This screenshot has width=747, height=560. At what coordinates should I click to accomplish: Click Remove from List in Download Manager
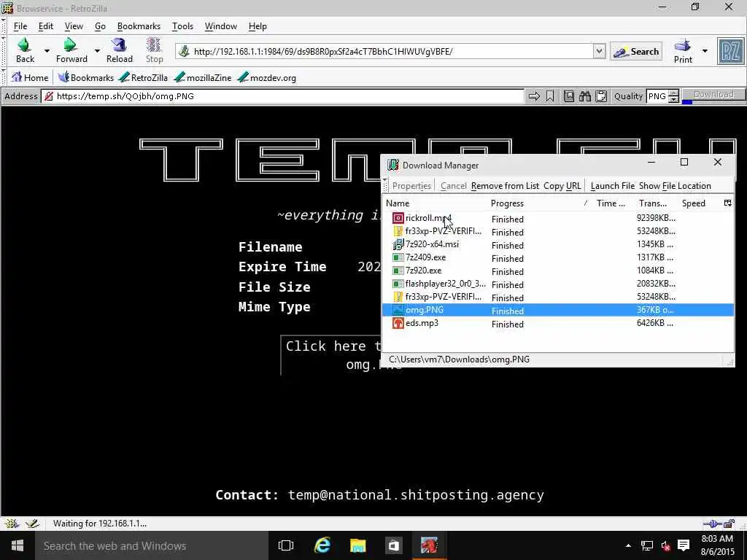pos(505,186)
